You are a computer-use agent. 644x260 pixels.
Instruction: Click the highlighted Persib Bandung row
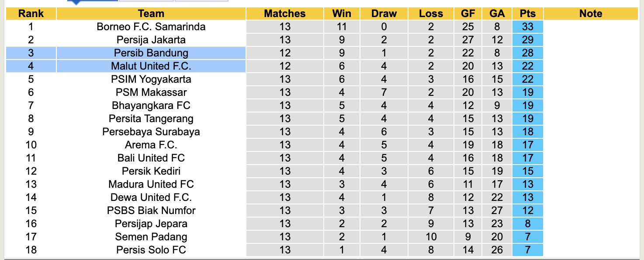pyautogui.click(x=151, y=53)
